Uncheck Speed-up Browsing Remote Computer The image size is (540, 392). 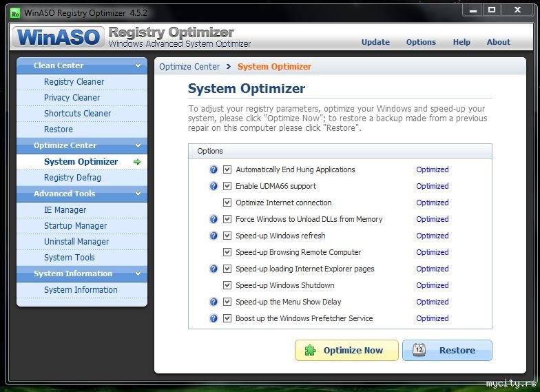pyautogui.click(x=227, y=252)
